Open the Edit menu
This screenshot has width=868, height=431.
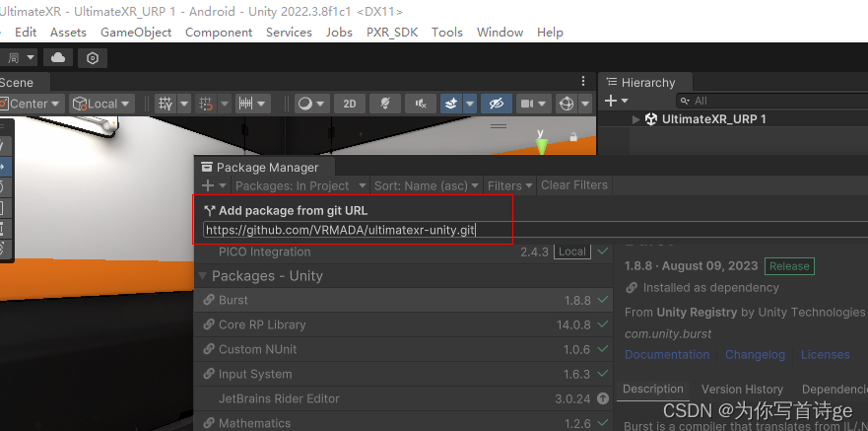[x=26, y=33]
